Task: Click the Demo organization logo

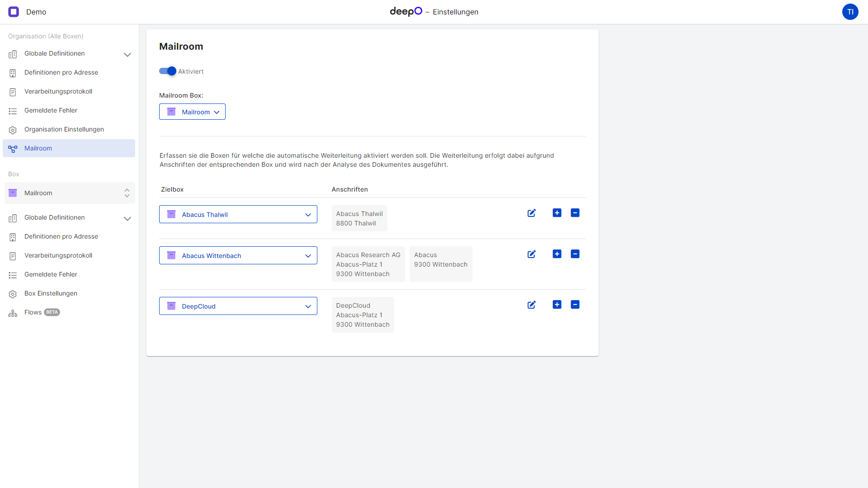Action: (x=13, y=12)
